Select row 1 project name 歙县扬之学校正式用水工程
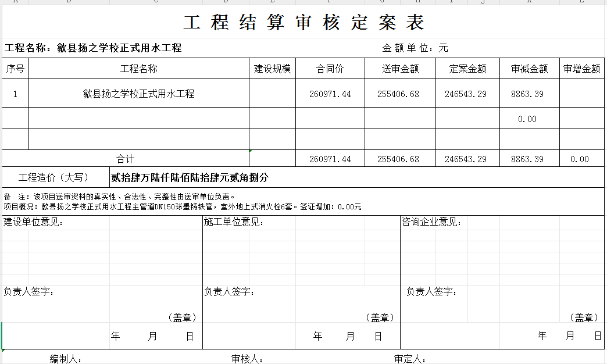The height and width of the screenshot is (364, 607). [x=138, y=94]
